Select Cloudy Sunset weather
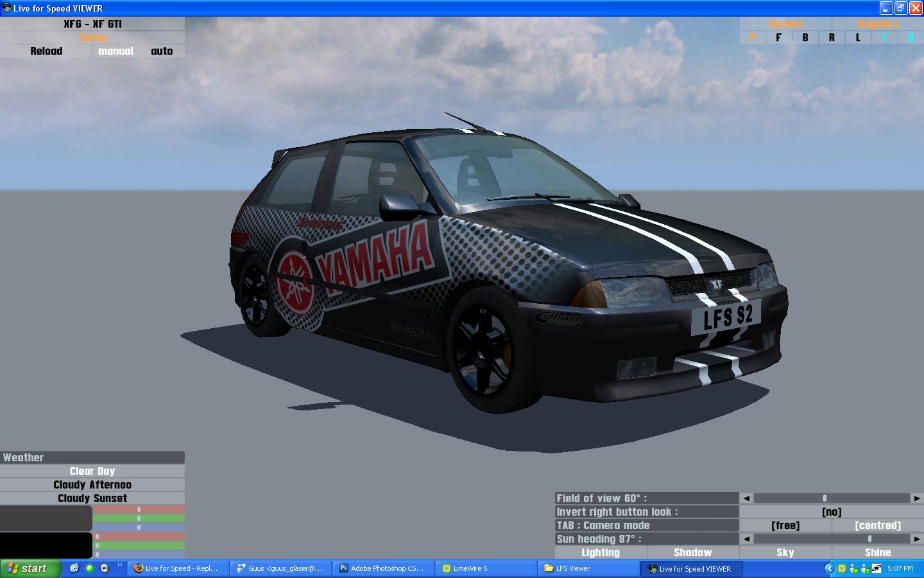Screen dimensions: 924x578 pos(92,498)
